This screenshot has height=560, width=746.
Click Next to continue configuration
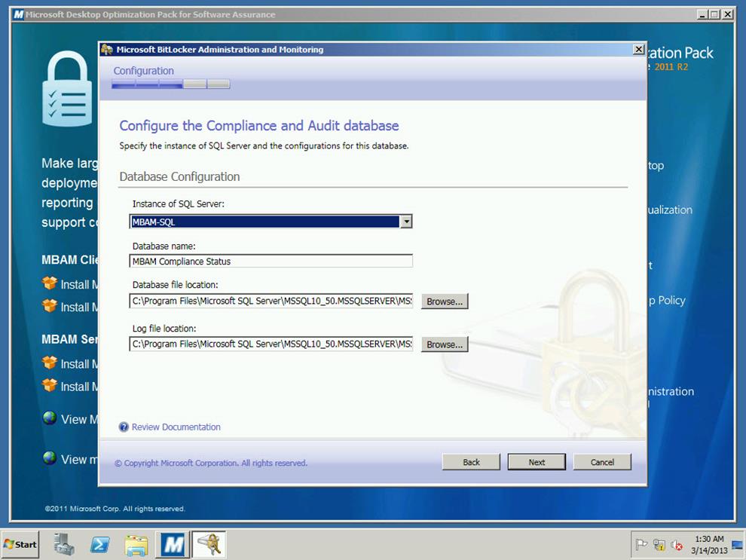[537, 462]
